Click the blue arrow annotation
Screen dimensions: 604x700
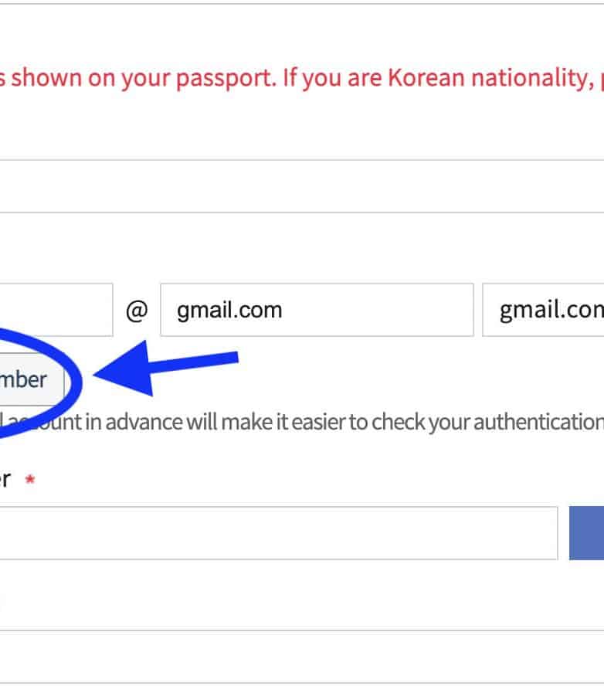coord(166,371)
